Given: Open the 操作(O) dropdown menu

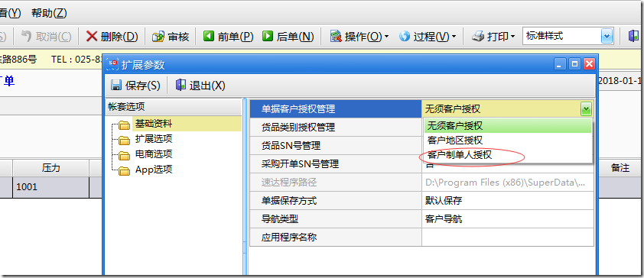Looking at the screenshot, I should 359,37.
